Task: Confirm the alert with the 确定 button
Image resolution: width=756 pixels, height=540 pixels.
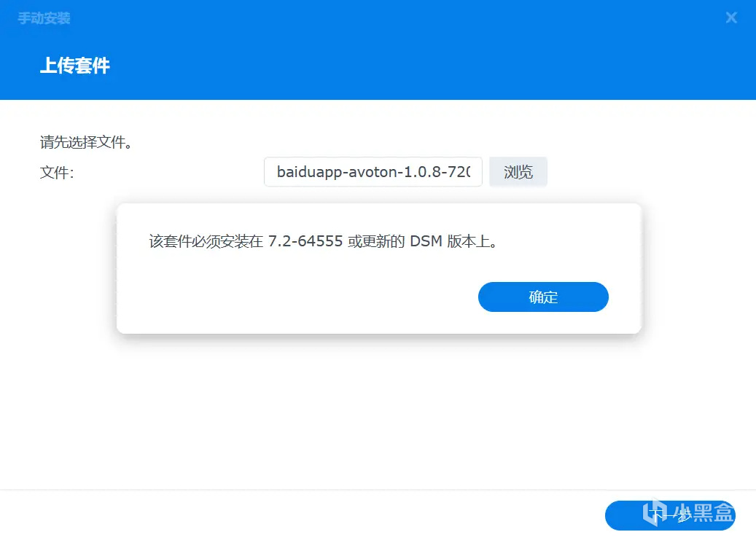Action: (543, 297)
